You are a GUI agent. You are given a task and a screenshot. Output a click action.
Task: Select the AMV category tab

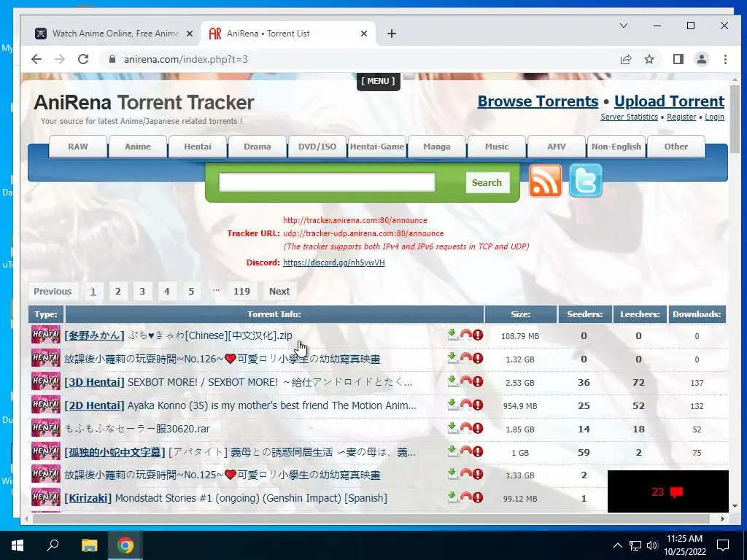tap(557, 147)
